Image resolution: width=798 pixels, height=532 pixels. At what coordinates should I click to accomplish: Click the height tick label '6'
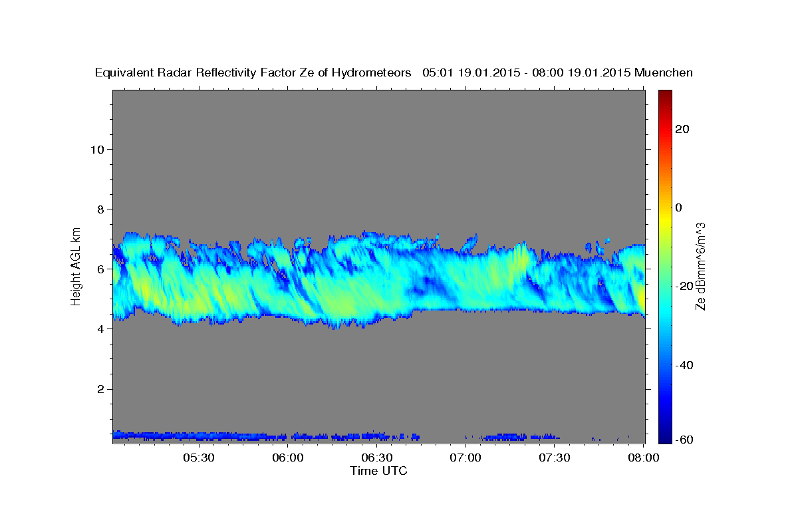pos(100,269)
